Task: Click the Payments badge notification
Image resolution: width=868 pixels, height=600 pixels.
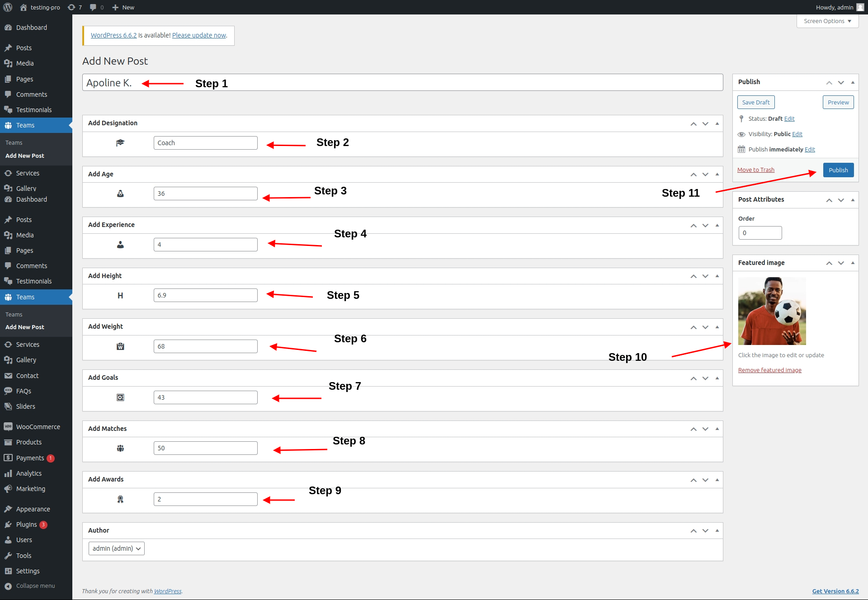Action: 53,458
